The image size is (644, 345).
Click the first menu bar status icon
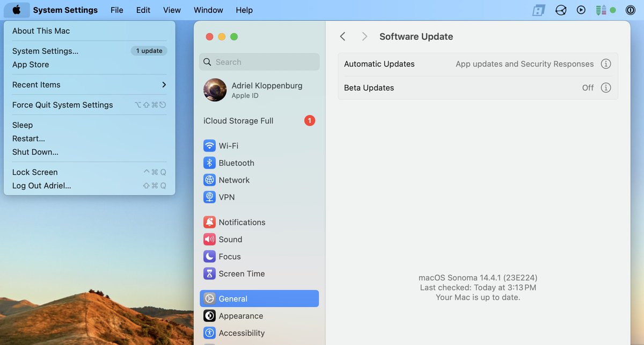[539, 10]
